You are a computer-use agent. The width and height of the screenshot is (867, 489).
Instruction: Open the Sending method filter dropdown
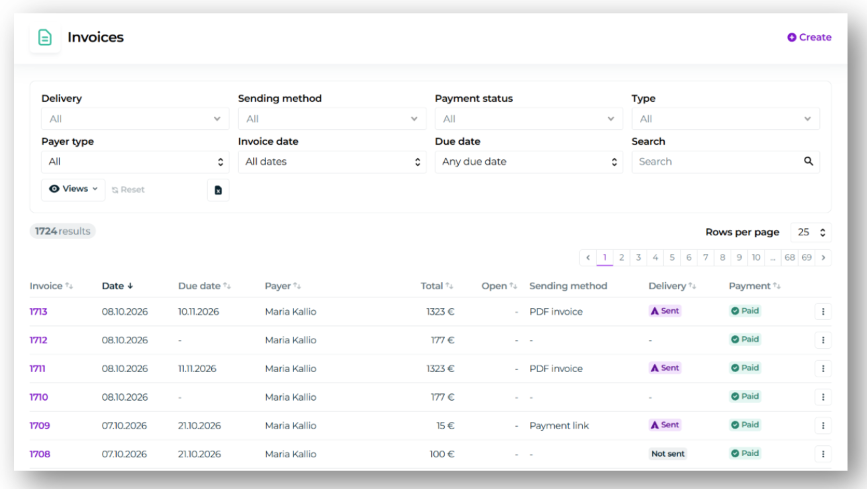[332, 119]
